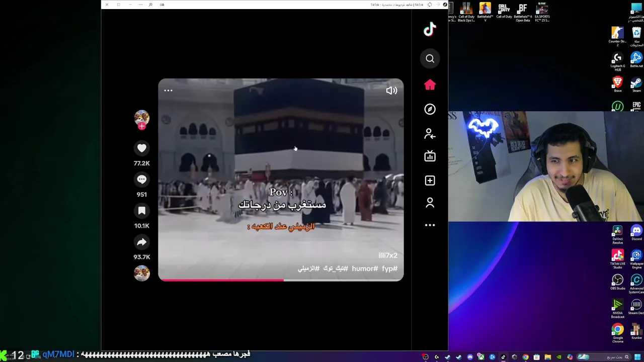Click the Upload plus icon
The height and width of the screenshot is (362, 644).
(430, 180)
